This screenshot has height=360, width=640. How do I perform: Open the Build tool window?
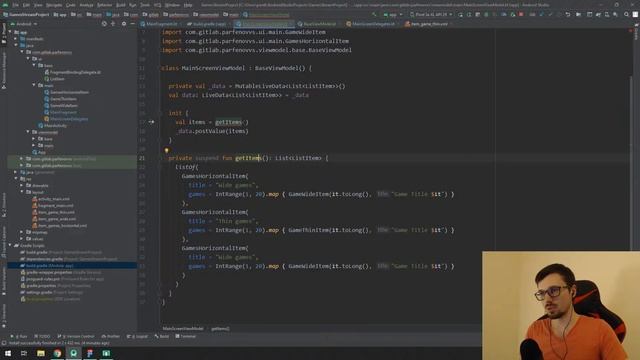[162, 336]
